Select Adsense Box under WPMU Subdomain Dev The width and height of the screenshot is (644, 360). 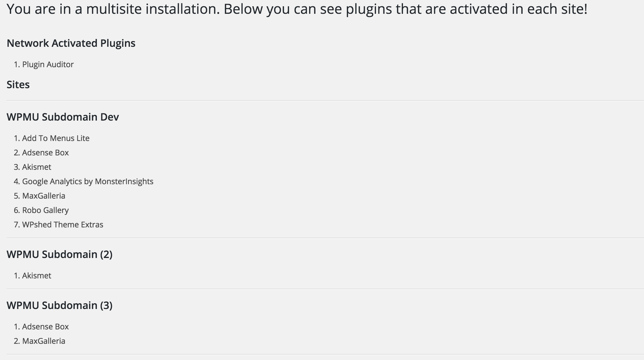45,153
